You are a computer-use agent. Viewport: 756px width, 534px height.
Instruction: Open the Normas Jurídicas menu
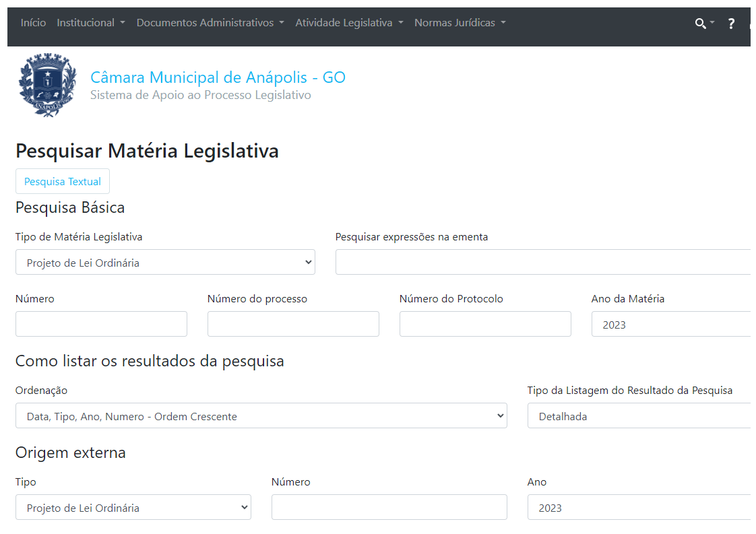(x=460, y=23)
